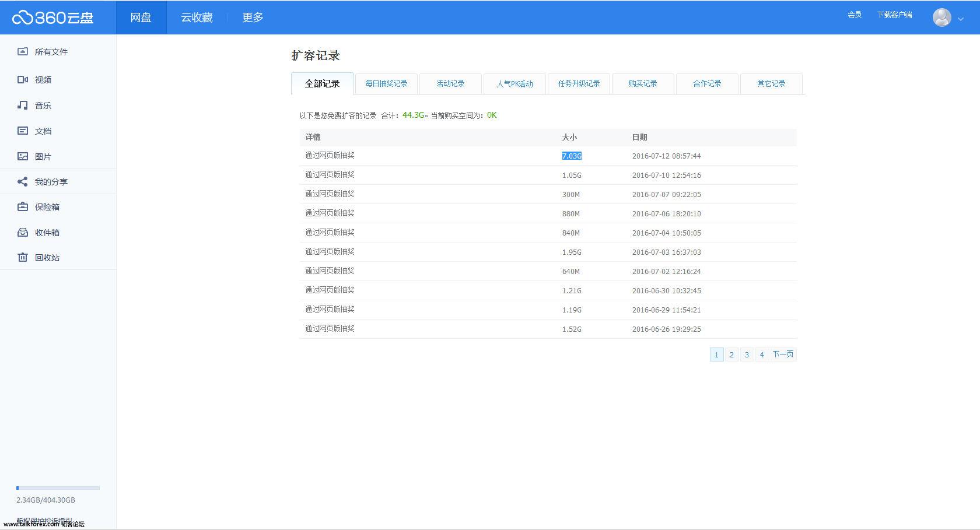Click the 回收站 trash icon

(23, 257)
